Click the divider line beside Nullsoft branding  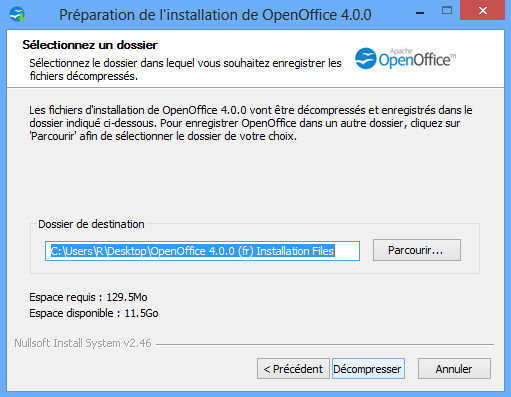tap(325, 344)
